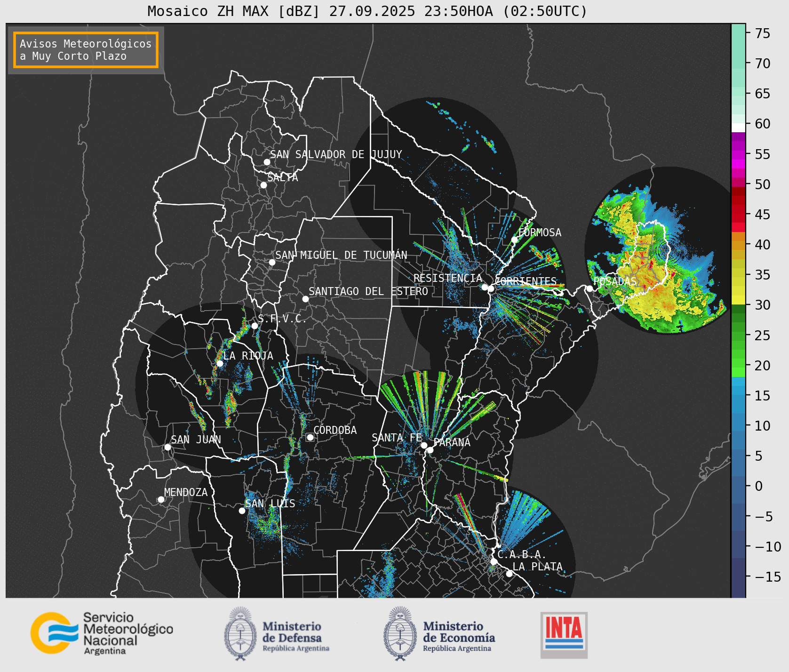Click the Avisos Meteorológicos a Muy Corto Plazo box
Image resolution: width=789 pixels, height=672 pixels.
(86, 50)
